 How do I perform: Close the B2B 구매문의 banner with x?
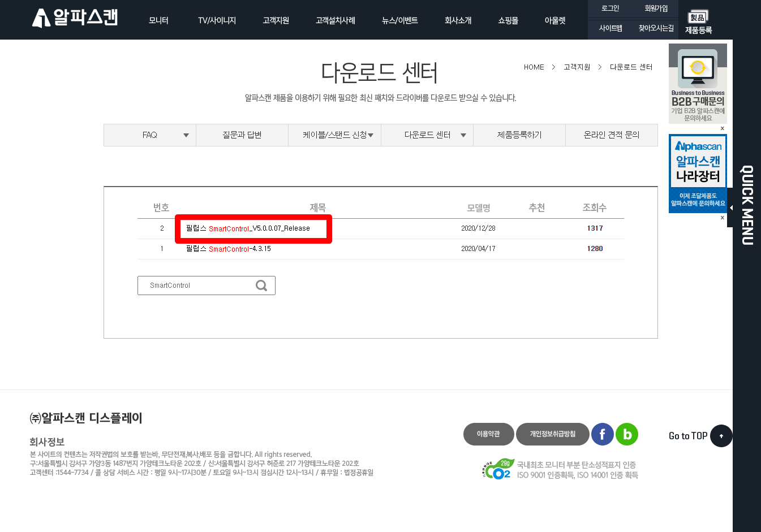(722, 128)
